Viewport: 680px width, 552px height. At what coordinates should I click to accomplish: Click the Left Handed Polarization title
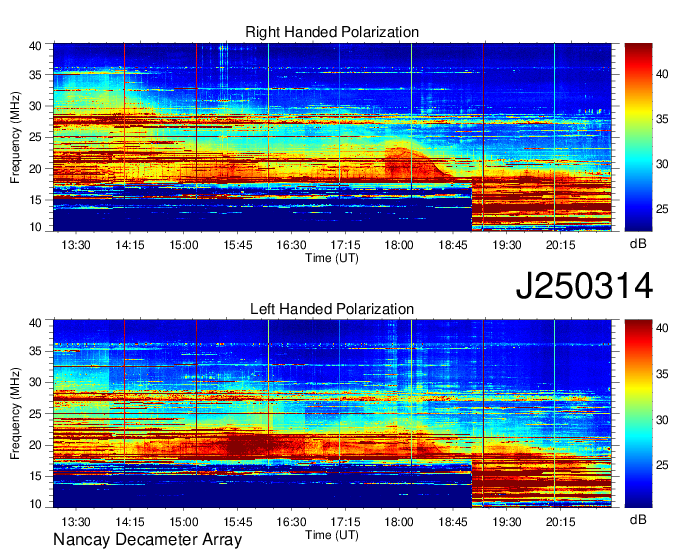coord(332,309)
